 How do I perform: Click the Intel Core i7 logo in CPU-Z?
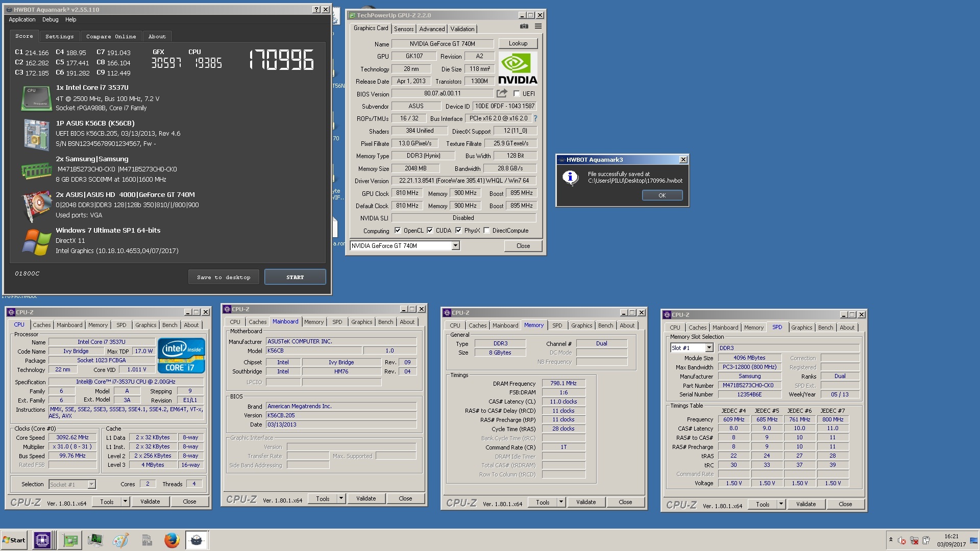coord(181,356)
